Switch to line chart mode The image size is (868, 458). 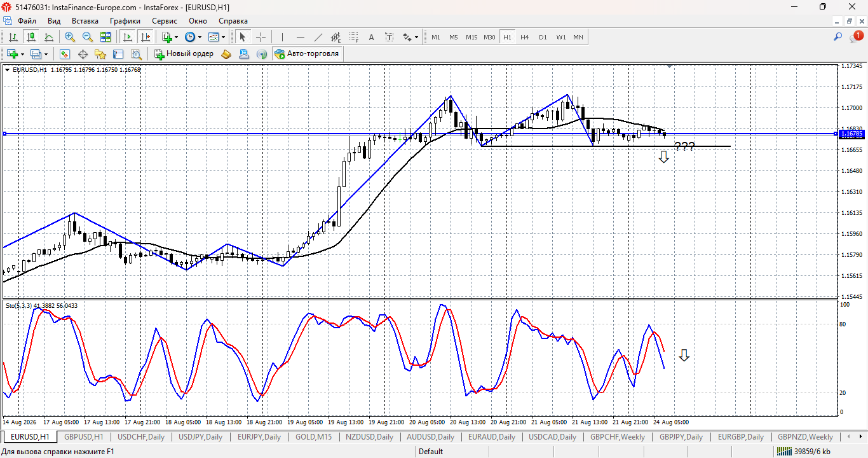pos(48,38)
